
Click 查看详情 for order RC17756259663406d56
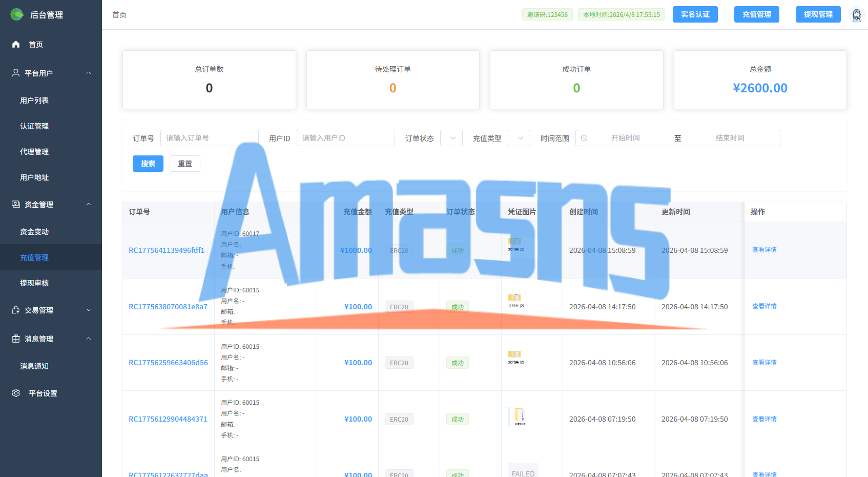click(764, 363)
